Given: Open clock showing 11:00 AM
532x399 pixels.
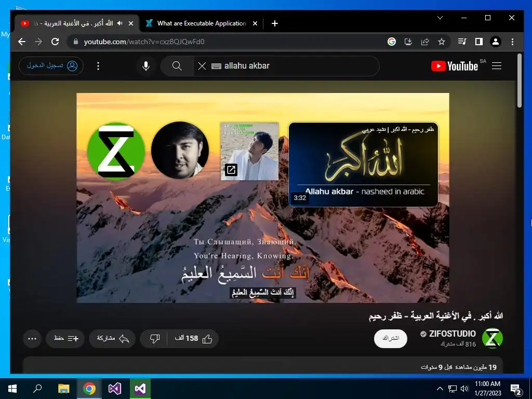Looking at the screenshot, I should click(487, 389).
